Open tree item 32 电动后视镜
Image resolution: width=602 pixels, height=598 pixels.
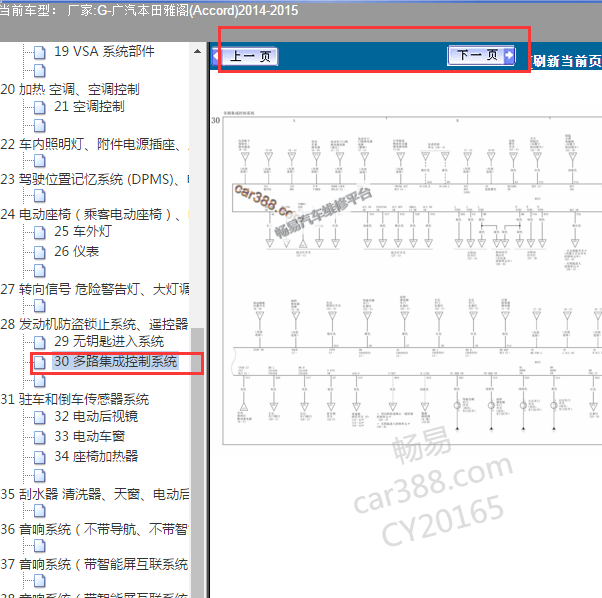(x=96, y=416)
